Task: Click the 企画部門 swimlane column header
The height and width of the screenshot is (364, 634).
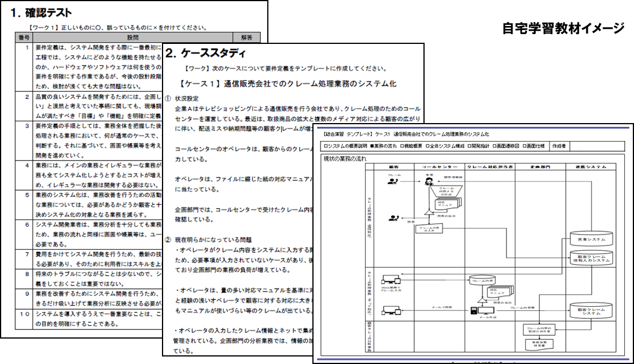Action: click(x=540, y=166)
